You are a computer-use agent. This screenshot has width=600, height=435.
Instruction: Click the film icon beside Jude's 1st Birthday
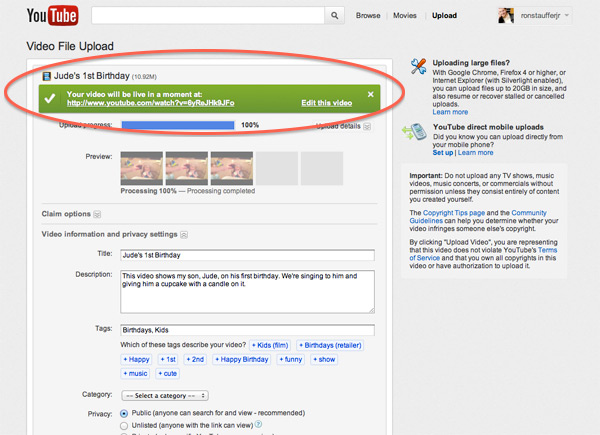click(x=46, y=75)
